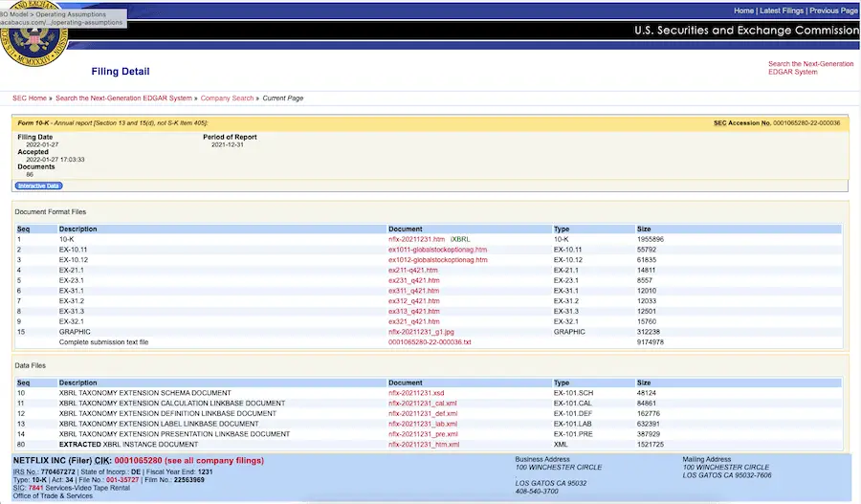The image size is (861, 504).
Task: Open complete submission text file 0001065280-22-000036.txt
Action: pos(430,342)
